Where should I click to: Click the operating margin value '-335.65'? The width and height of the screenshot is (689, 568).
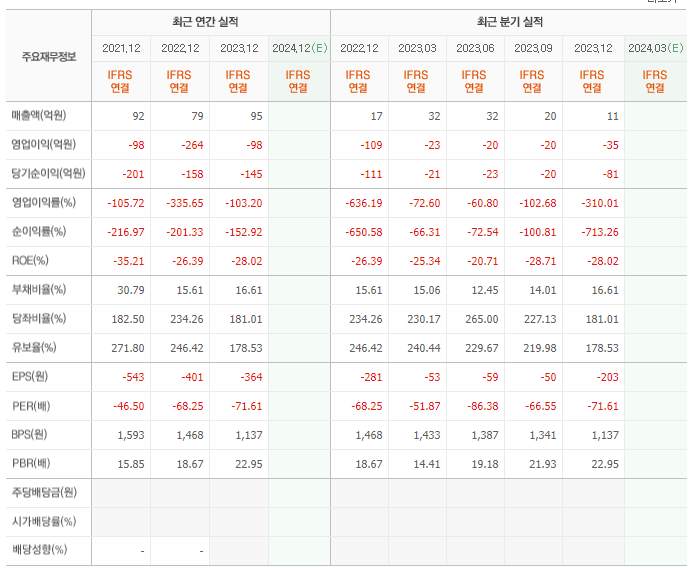point(185,203)
